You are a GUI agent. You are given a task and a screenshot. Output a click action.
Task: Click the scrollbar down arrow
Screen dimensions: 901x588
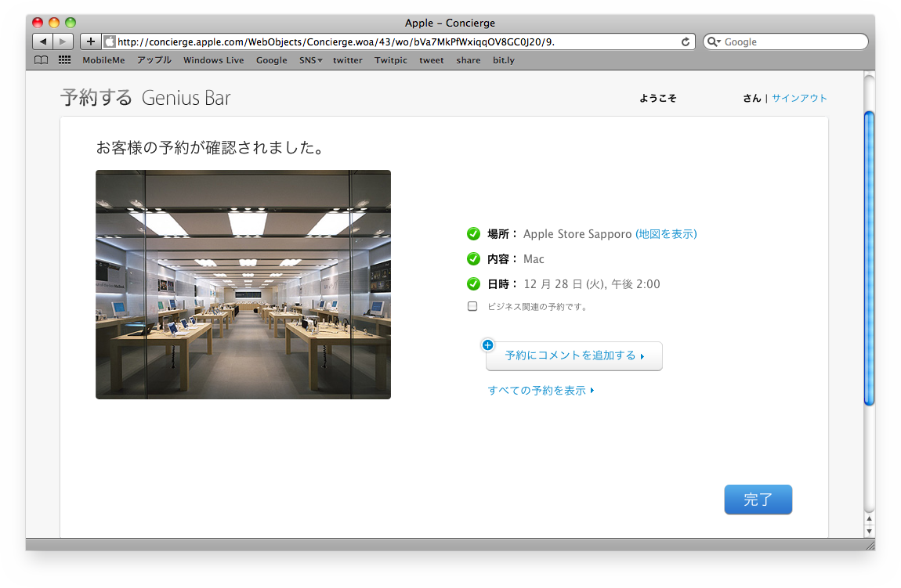pos(869,531)
